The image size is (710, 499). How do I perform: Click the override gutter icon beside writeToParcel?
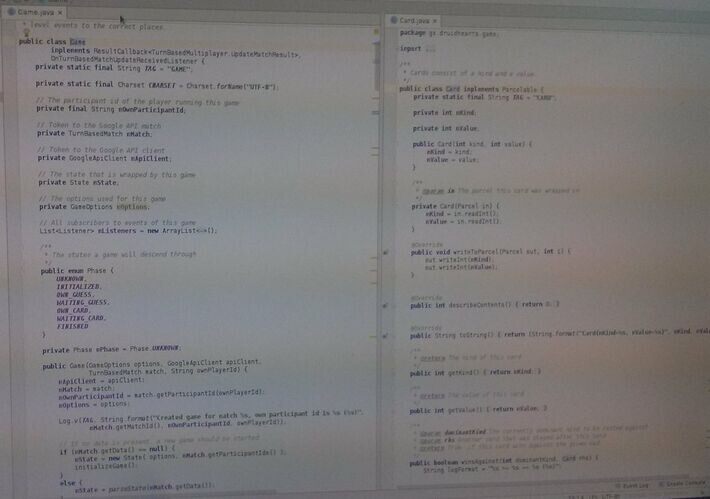click(386, 252)
